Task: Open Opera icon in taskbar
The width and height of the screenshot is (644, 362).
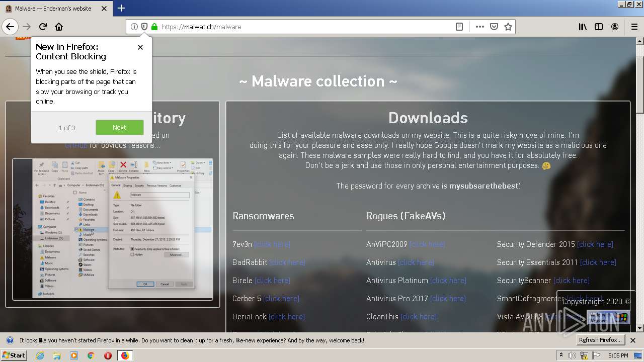Action: point(108,355)
